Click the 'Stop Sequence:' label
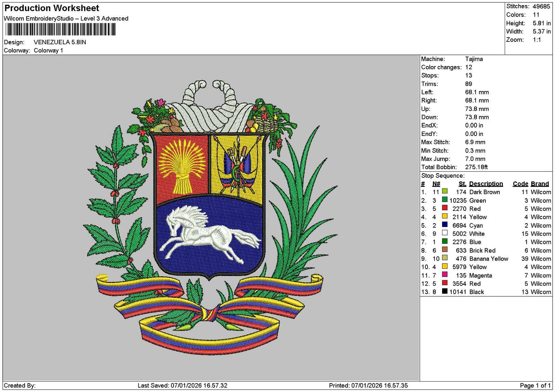This screenshot has width=555, height=392. pos(443,175)
